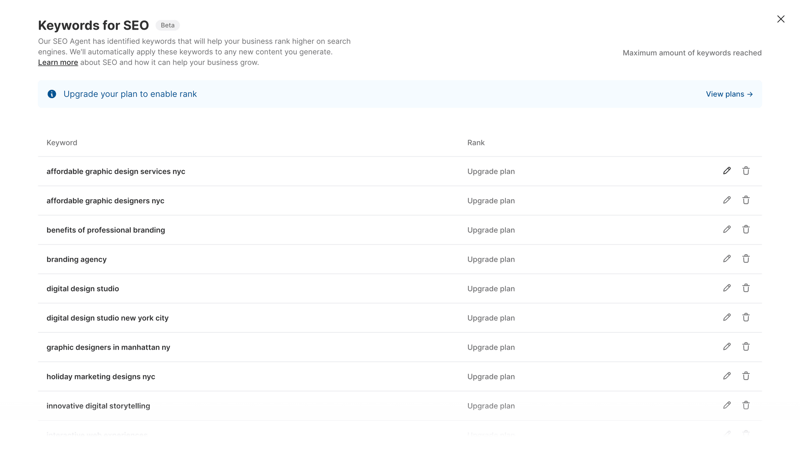Delete 'affordable graphic design services nyc' keyword
The width and height of the screenshot is (800, 470).
746,171
